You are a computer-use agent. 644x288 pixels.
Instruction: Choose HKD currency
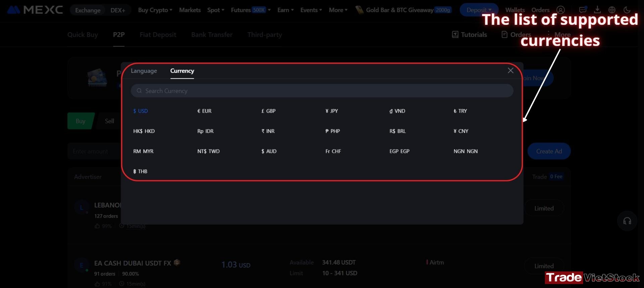[144, 131]
